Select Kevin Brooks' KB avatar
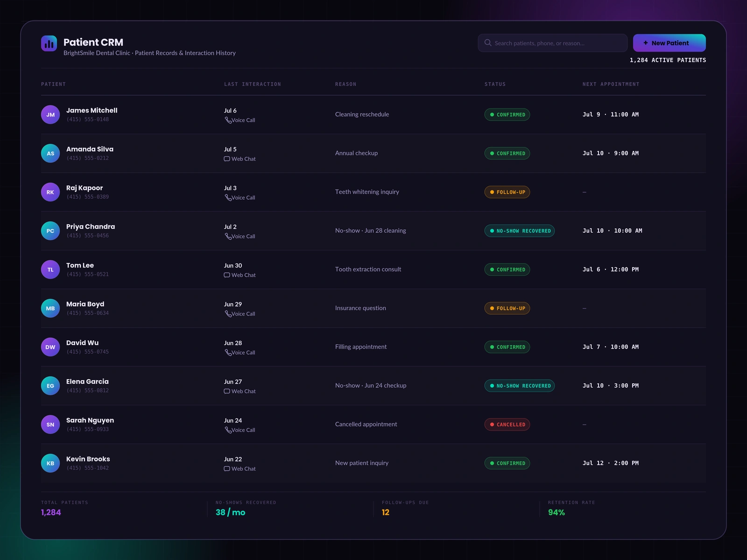The width and height of the screenshot is (747, 560). pyautogui.click(x=50, y=463)
